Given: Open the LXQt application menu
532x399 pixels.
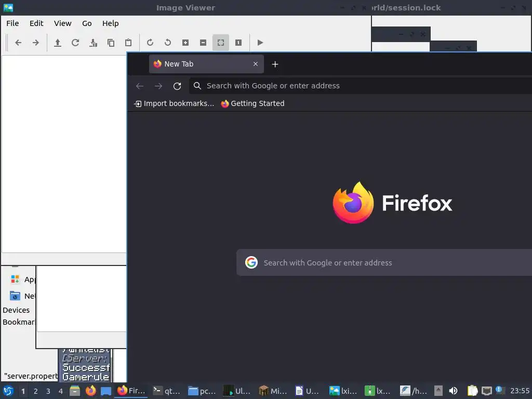Looking at the screenshot, I should [8, 391].
